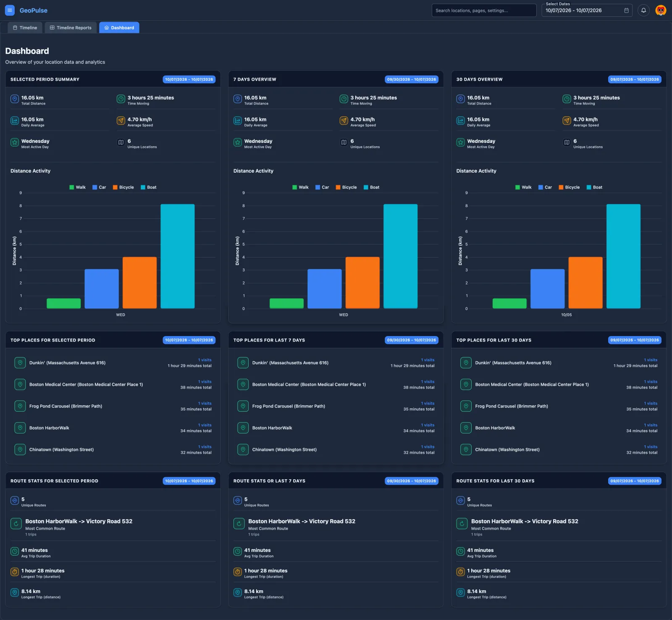Click Unique Routes icon in selected period route stats
The height and width of the screenshot is (620, 672).
point(15,501)
